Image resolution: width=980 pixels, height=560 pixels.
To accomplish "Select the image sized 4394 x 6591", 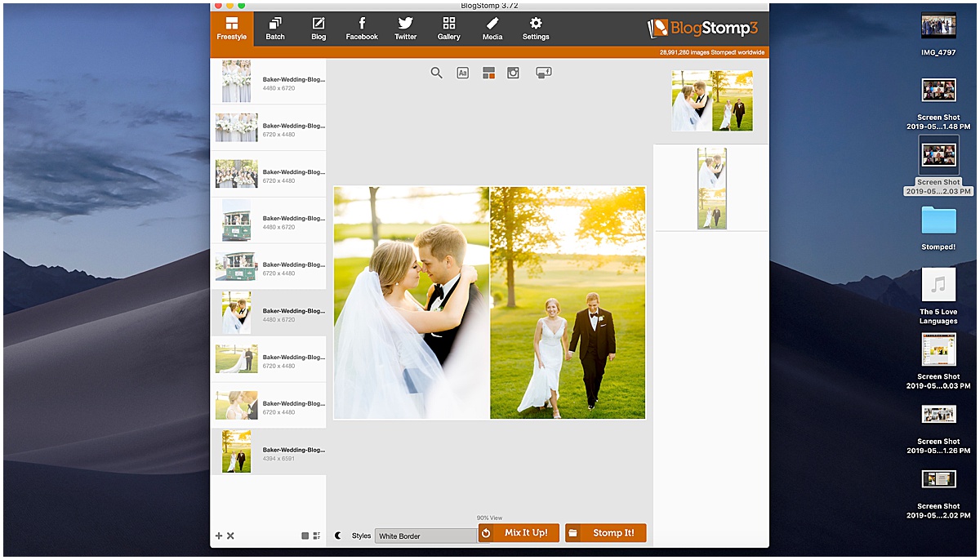I will tap(269, 452).
